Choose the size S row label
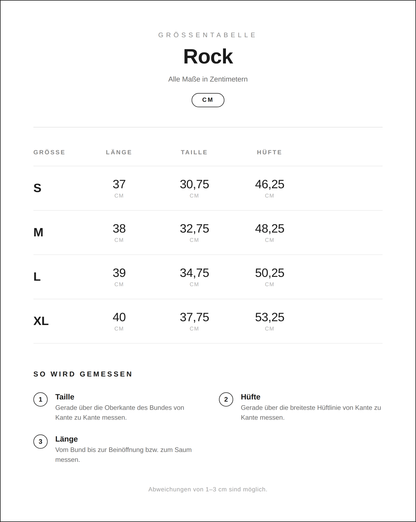 37,188
